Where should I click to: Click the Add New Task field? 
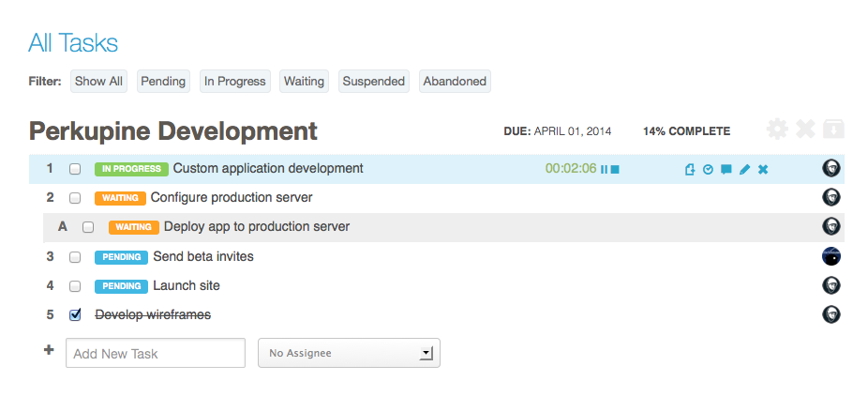156,353
